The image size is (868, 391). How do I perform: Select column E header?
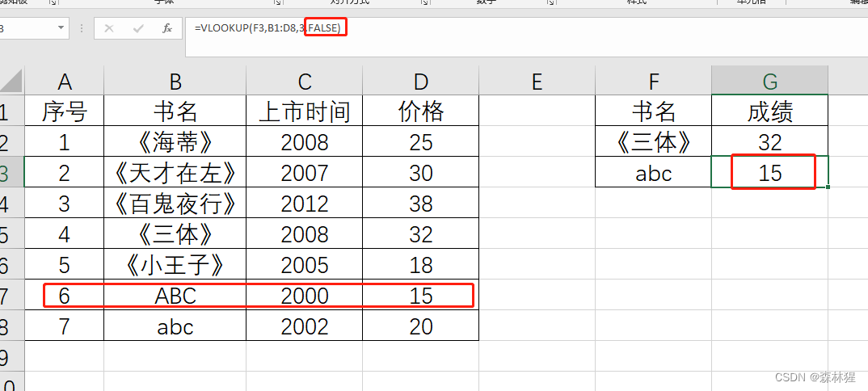(537, 81)
